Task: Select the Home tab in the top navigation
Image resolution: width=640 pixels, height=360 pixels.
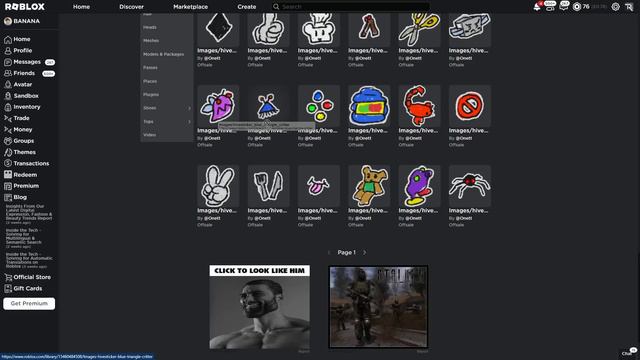Action: [81, 7]
